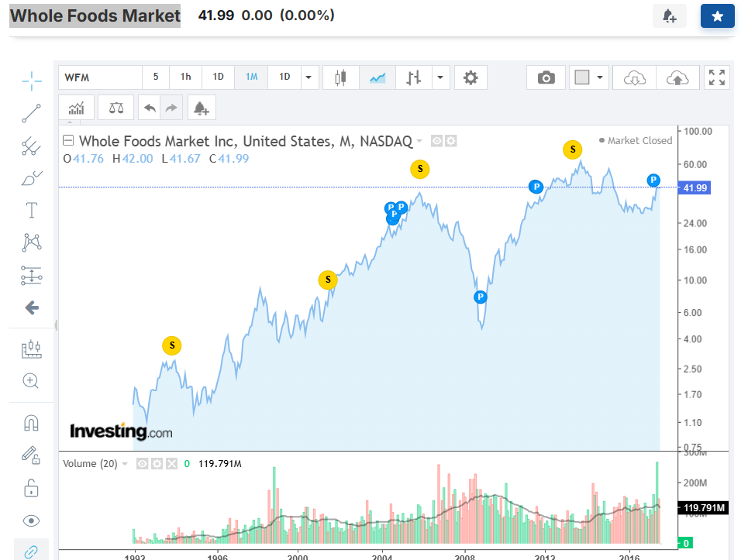Create alert via toolbar bell-plus icon

point(202,108)
